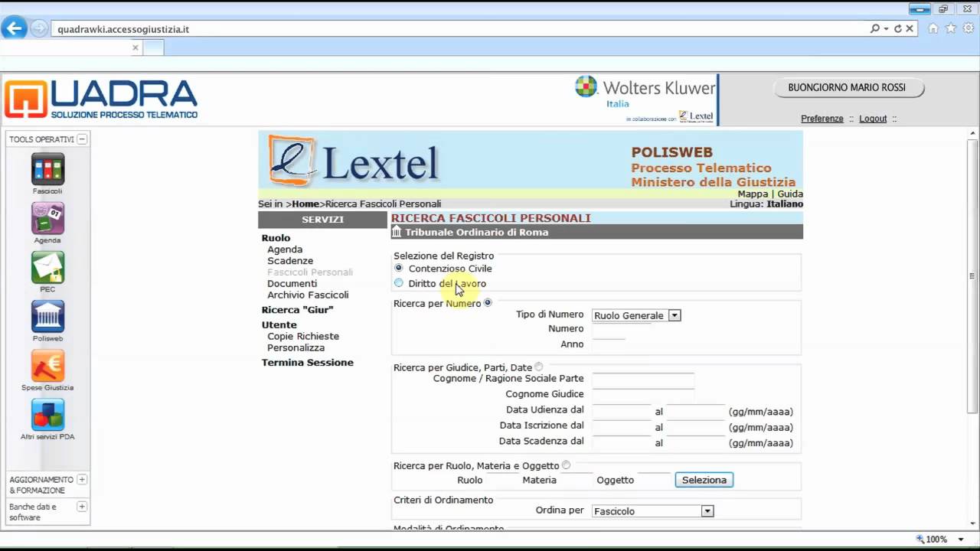The width and height of the screenshot is (980, 551).
Task: Click Cognome / Ragione Sociale Parte field
Action: coord(643,379)
